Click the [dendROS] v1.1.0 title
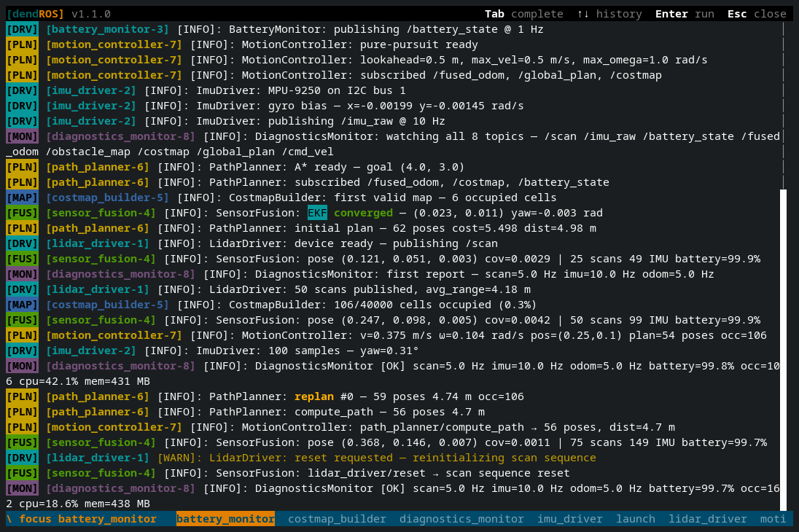This screenshot has height=532, width=799. pyautogui.click(x=58, y=14)
